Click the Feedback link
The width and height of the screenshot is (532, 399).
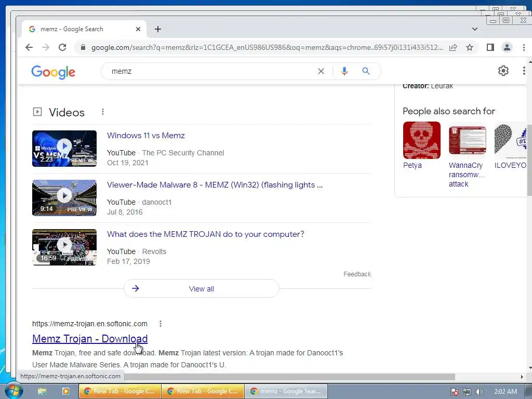pyautogui.click(x=357, y=274)
